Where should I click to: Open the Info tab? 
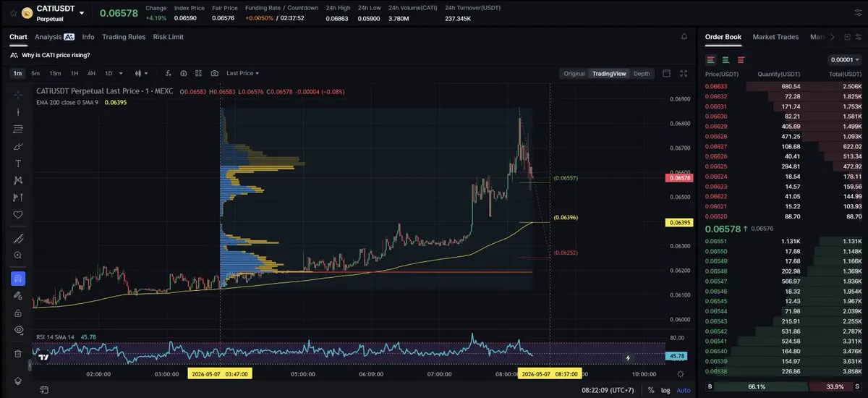pos(88,37)
